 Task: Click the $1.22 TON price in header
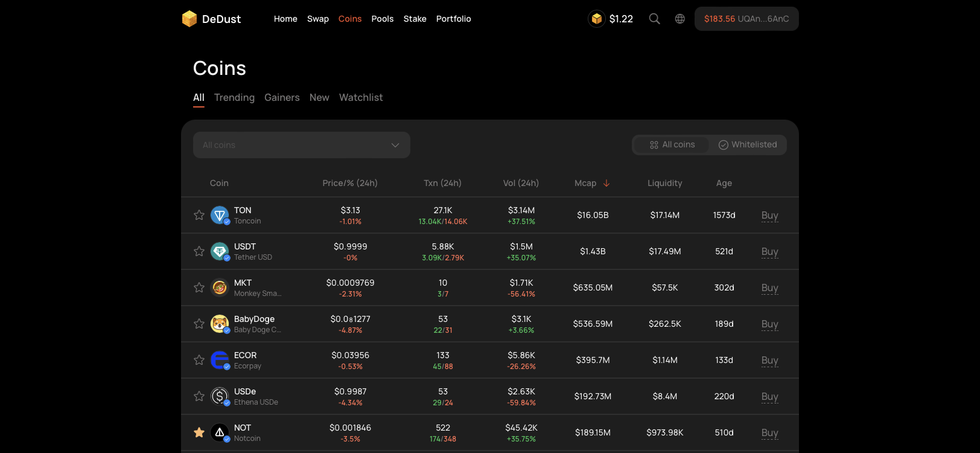(x=621, y=19)
